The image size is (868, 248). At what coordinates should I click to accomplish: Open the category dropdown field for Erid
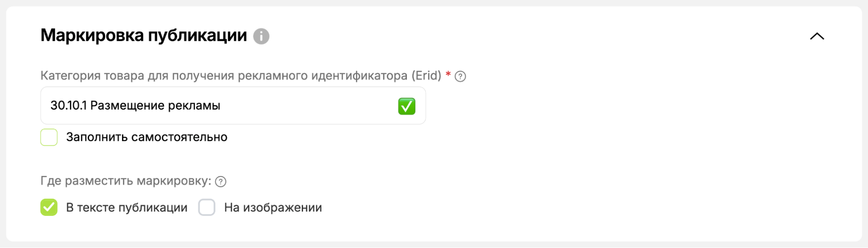304,106
